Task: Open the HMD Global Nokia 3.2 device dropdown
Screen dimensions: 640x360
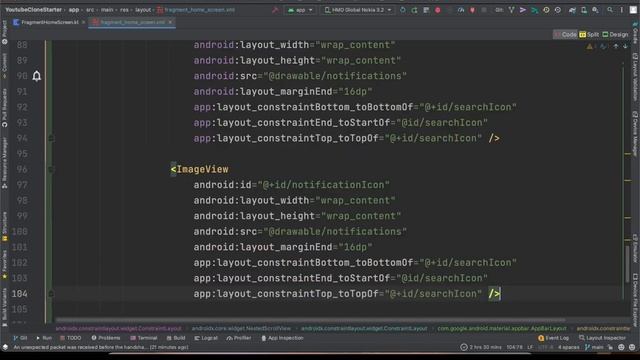Action: pos(358,10)
